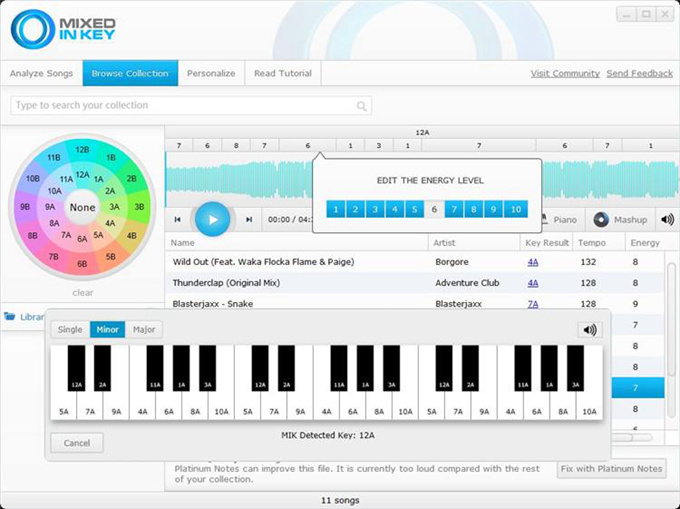
Task: Open the Mashup vinyl icon
Action: point(601,220)
